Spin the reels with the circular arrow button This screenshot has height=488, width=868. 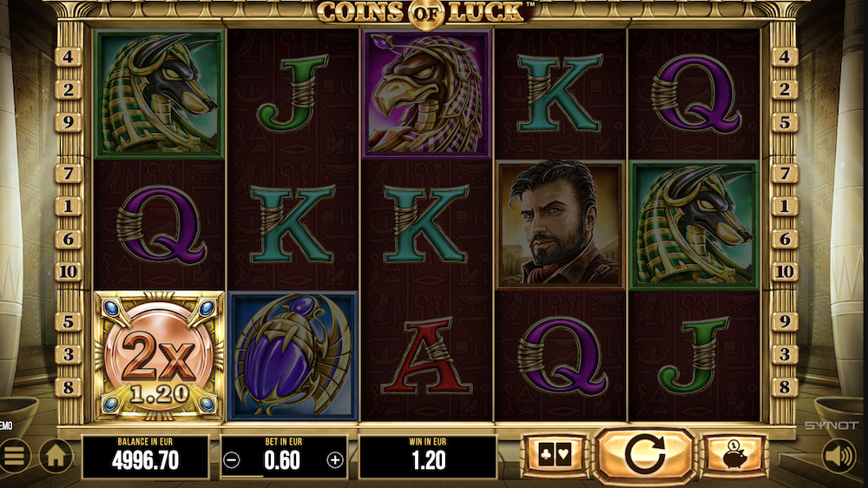645,455
